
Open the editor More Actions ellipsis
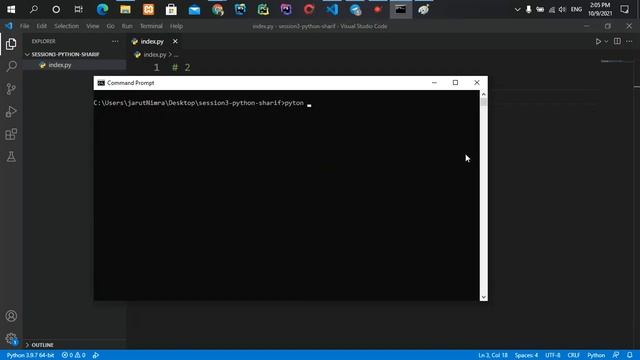629,41
